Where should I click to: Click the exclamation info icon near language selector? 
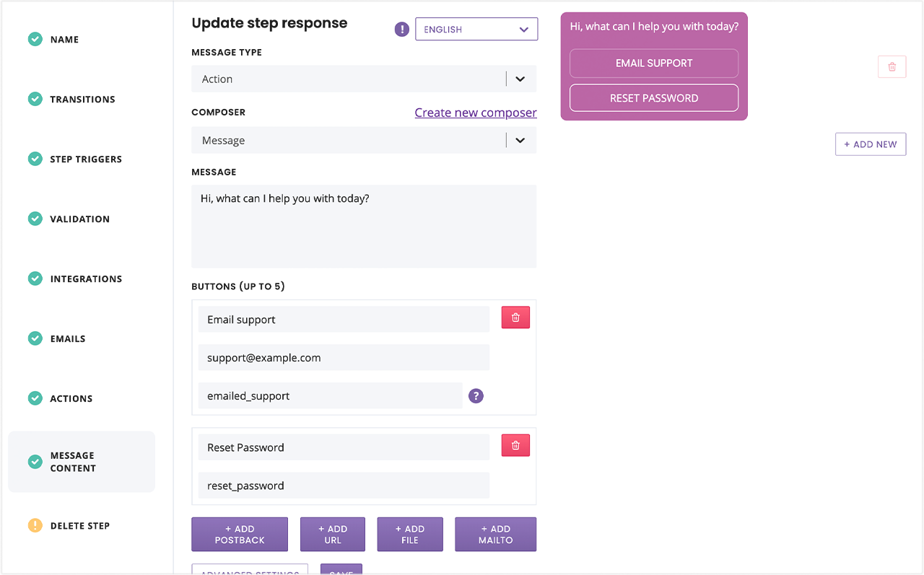click(x=401, y=30)
